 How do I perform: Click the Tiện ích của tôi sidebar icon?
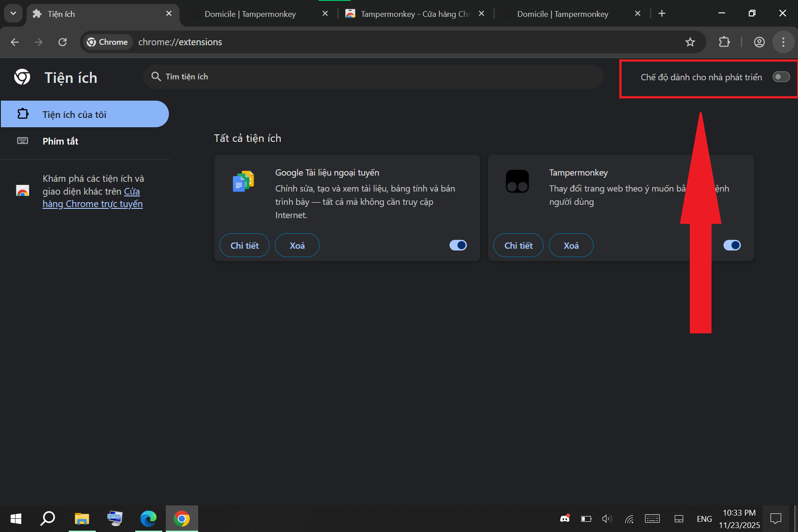22,114
